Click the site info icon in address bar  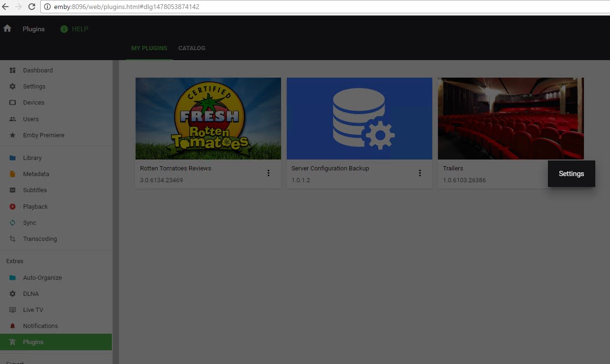point(47,7)
